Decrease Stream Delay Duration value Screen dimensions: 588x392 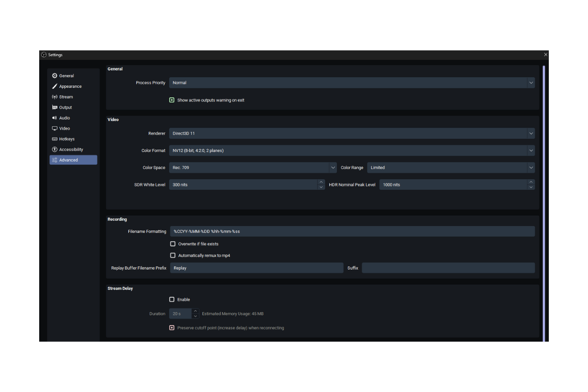click(196, 316)
